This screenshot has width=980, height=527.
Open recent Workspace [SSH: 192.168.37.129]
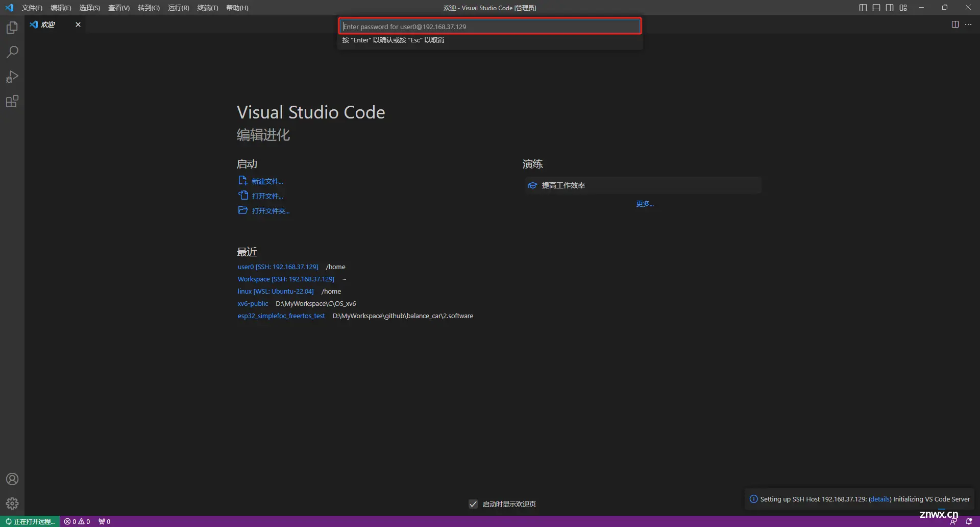[x=286, y=279]
